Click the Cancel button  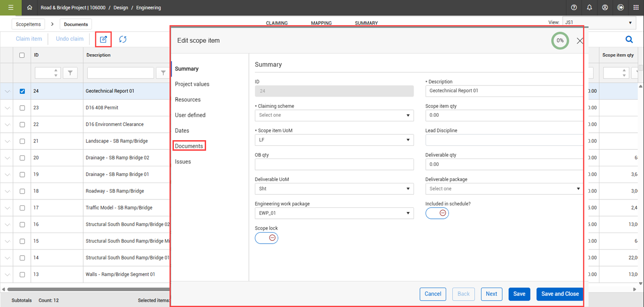[433, 294]
